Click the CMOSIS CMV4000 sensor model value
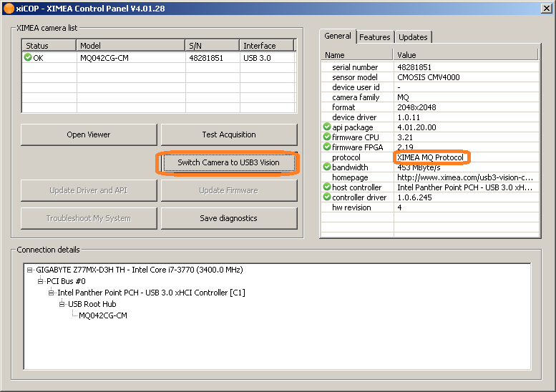The width and height of the screenshot is (556, 392). pos(429,77)
